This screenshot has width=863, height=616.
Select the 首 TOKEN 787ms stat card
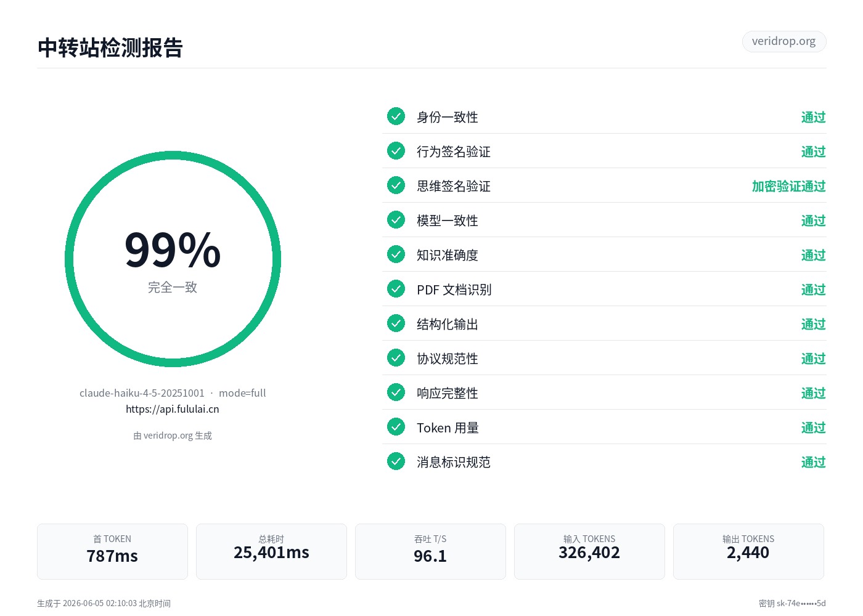pos(112,551)
